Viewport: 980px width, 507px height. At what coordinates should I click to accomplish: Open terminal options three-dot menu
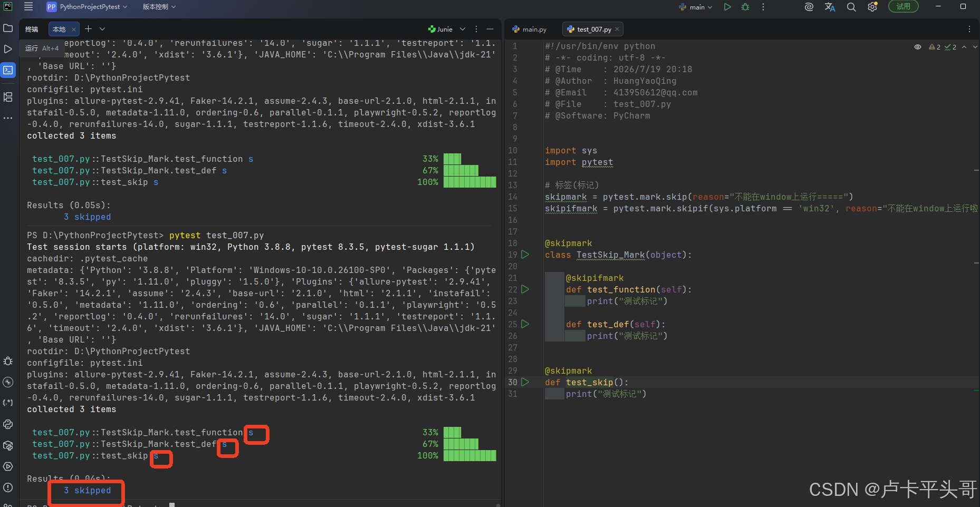pyautogui.click(x=476, y=29)
